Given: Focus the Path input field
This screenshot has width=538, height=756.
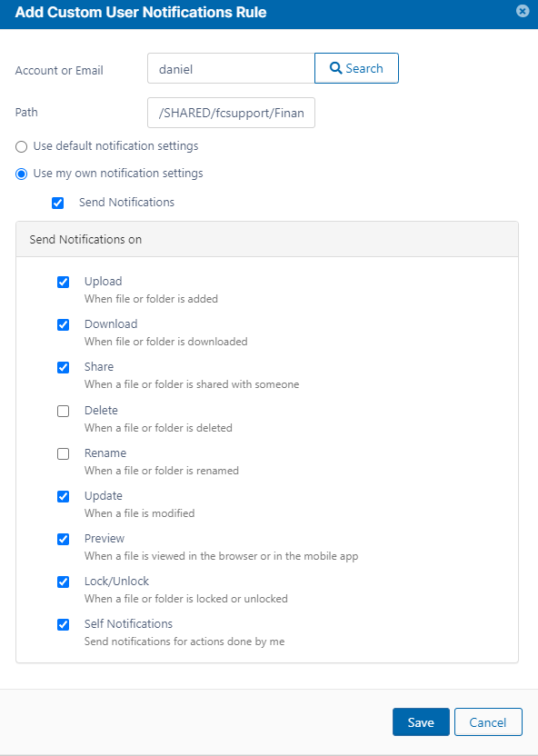Looking at the screenshot, I should [x=231, y=113].
